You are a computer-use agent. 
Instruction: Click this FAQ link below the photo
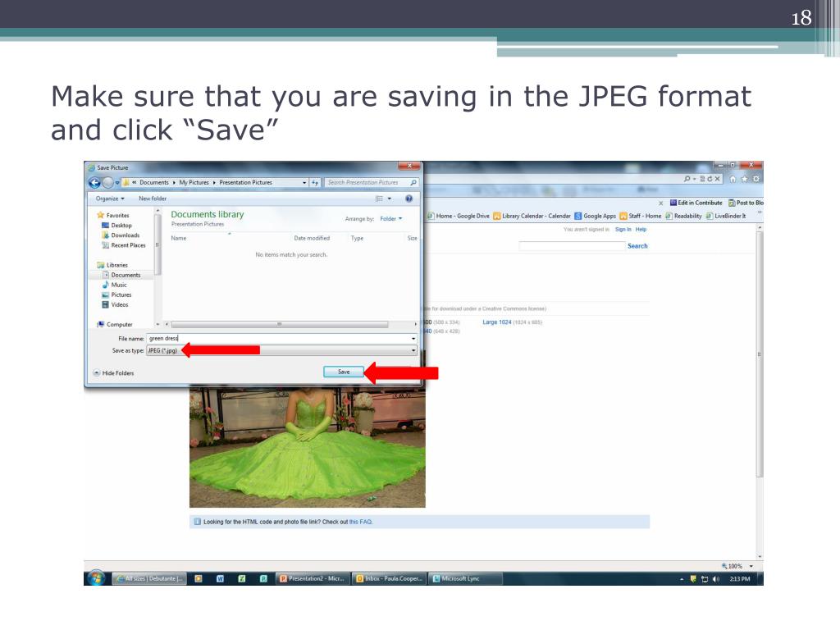pyautogui.click(x=361, y=522)
